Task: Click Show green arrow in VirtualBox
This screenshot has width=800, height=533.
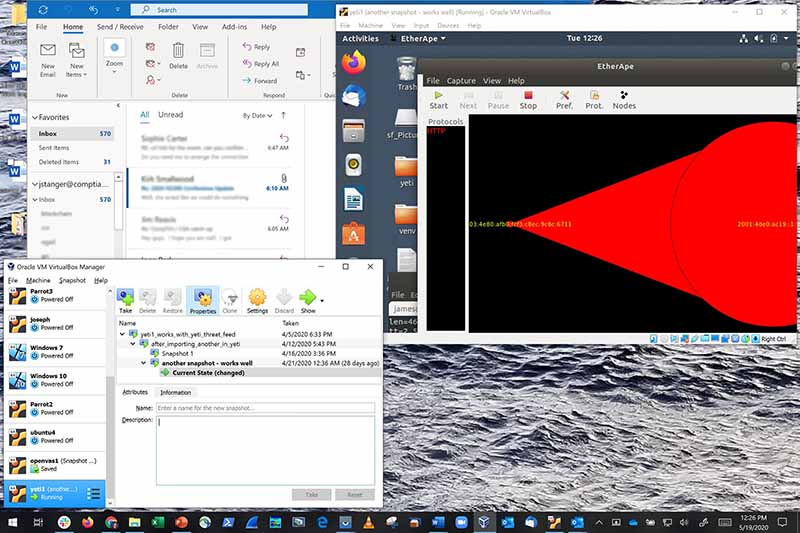Action: (x=308, y=301)
